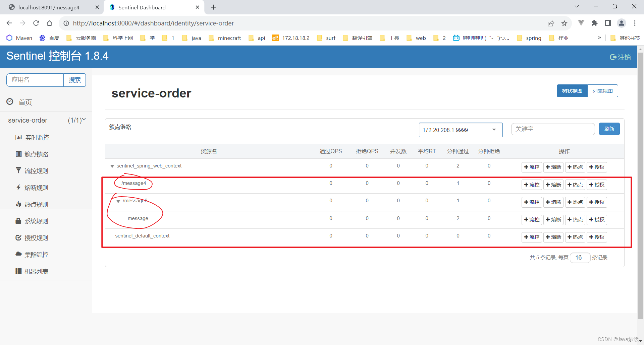This screenshot has height=345, width=644.
Task: Reload the page with browser refresh icon
Action: click(36, 23)
